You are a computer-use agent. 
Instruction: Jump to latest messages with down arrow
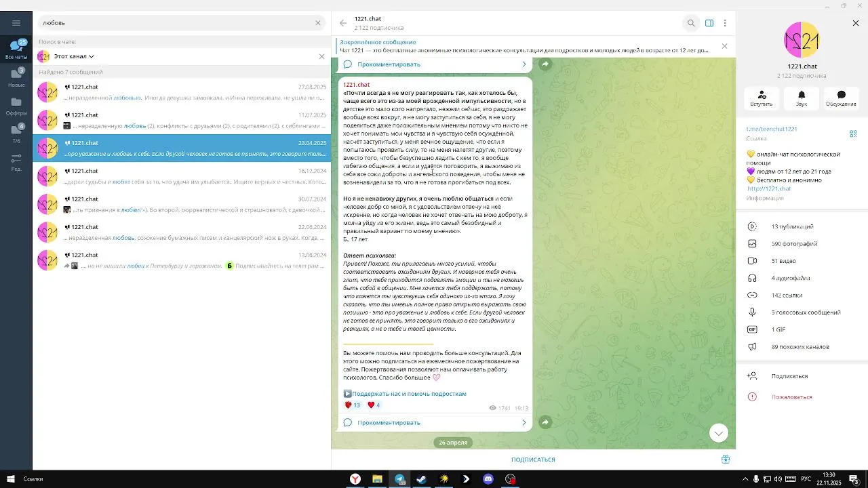(719, 432)
